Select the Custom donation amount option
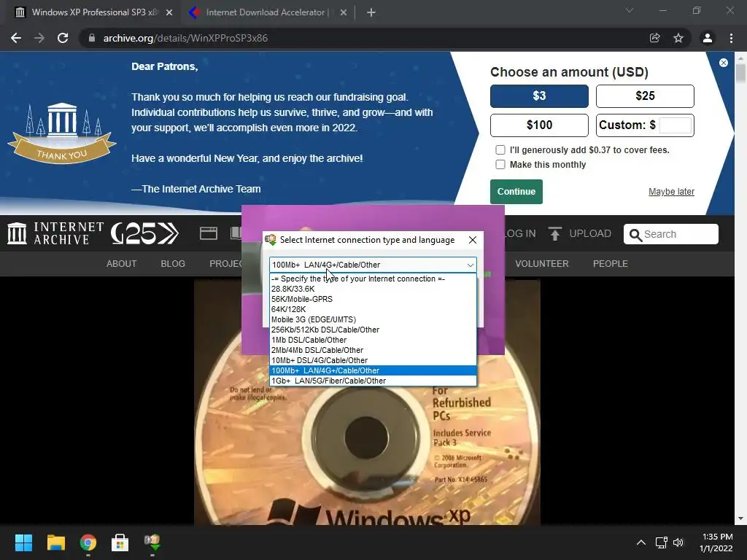The width and height of the screenshot is (747, 560). coord(627,125)
